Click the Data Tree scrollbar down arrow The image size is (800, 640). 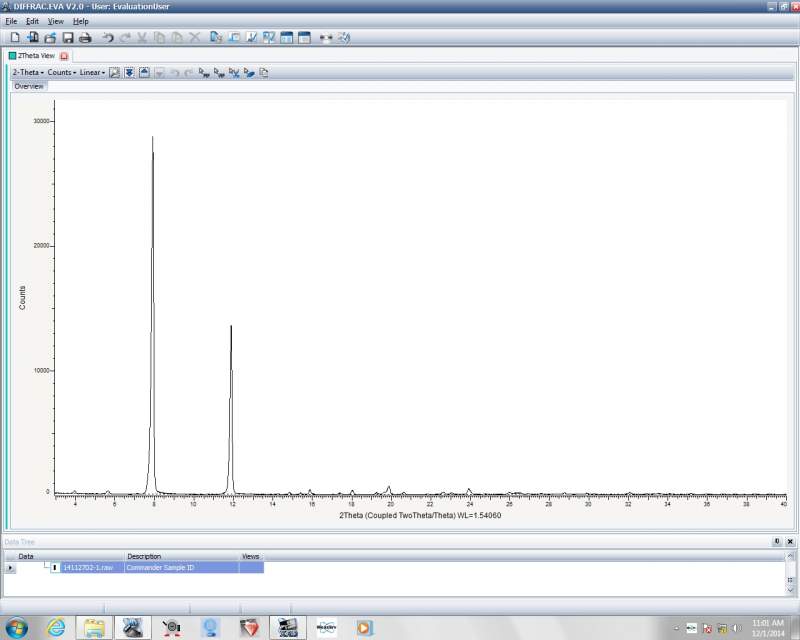coord(790,589)
